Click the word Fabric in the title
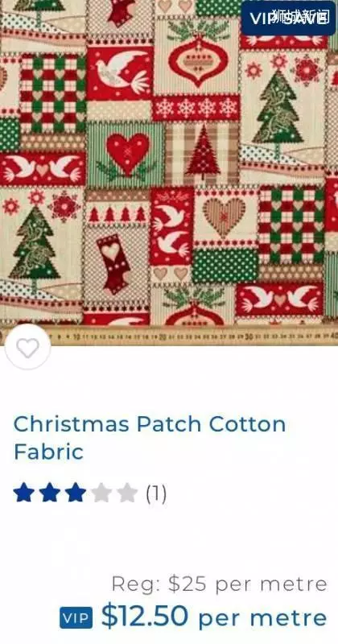The image size is (338, 644). point(48,452)
